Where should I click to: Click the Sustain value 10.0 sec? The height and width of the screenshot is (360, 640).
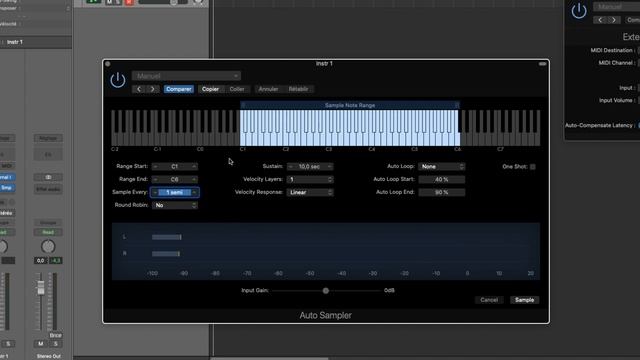click(x=309, y=167)
